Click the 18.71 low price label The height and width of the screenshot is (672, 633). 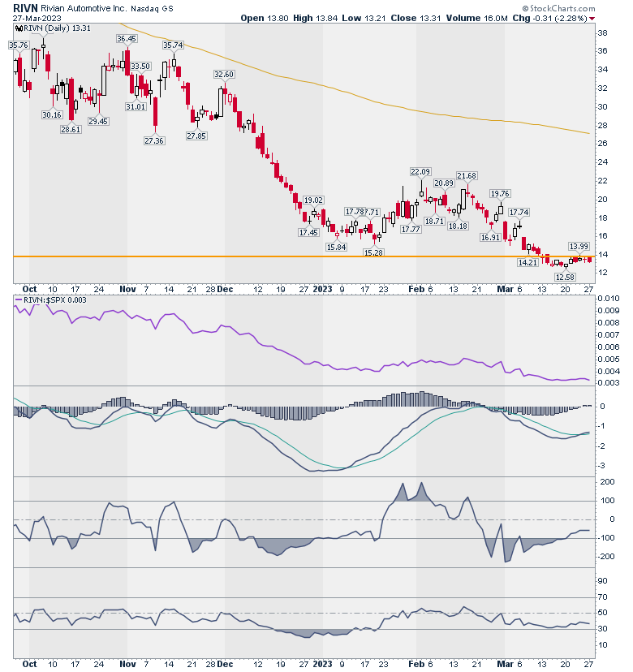(434, 221)
